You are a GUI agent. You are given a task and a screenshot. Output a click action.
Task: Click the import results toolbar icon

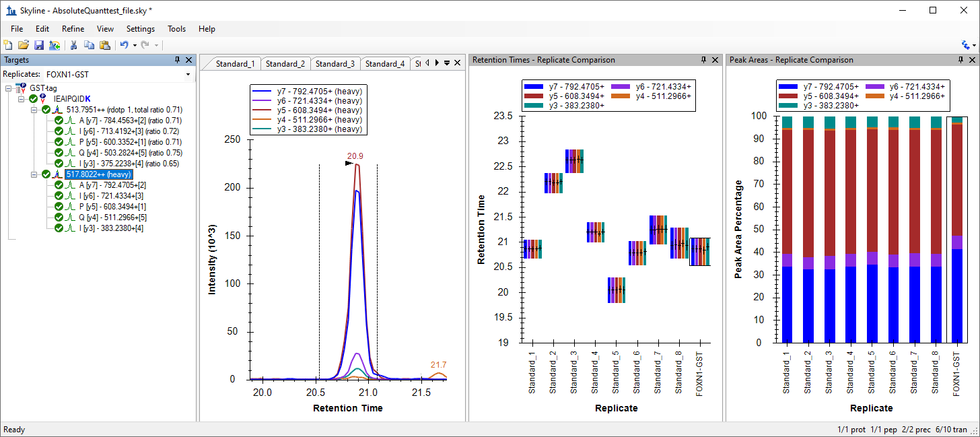[55, 45]
